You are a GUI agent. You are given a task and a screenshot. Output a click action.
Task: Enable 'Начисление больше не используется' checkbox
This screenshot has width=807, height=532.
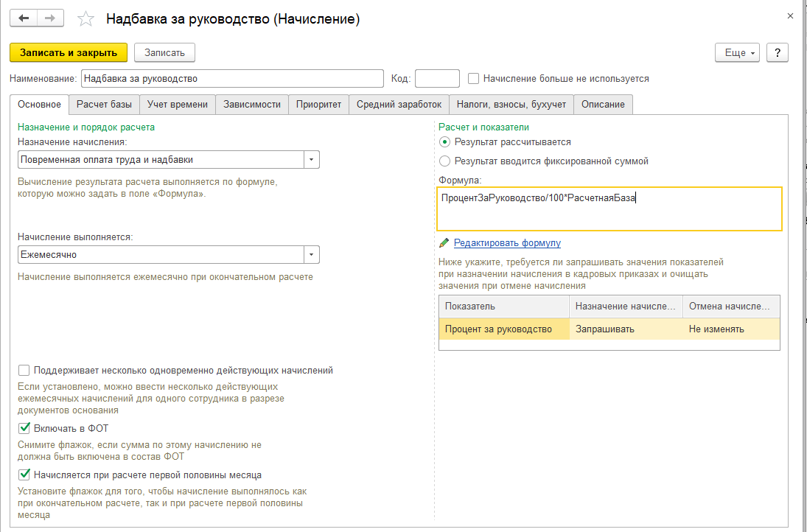click(474, 78)
